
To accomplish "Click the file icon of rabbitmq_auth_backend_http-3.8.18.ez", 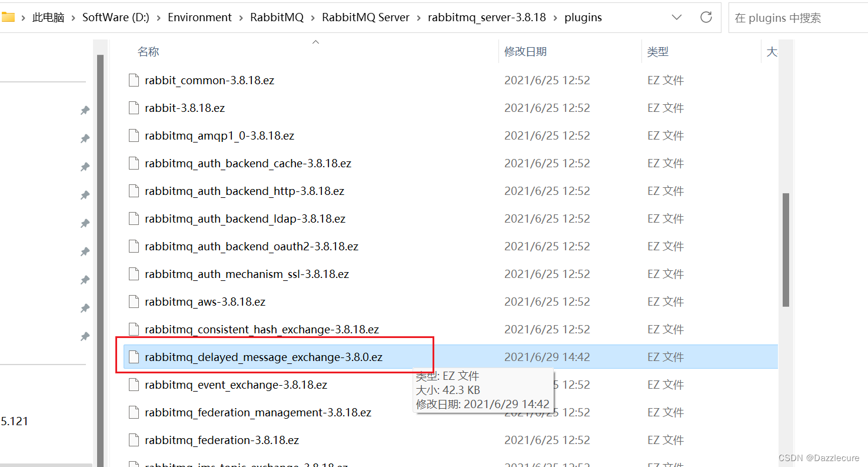I will coord(134,191).
